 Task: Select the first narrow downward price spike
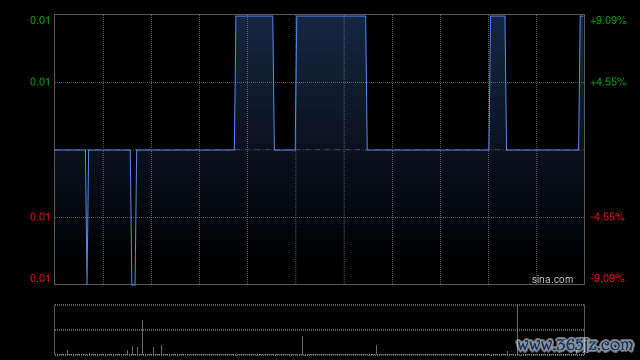pos(87,217)
